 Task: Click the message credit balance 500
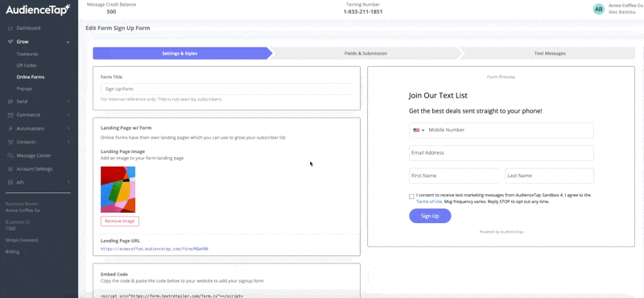tap(111, 12)
